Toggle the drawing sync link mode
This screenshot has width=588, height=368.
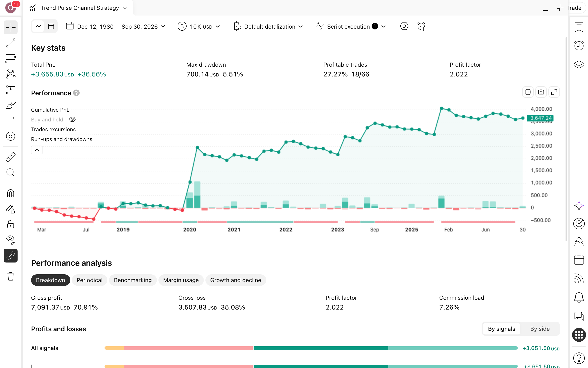[10, 256]
